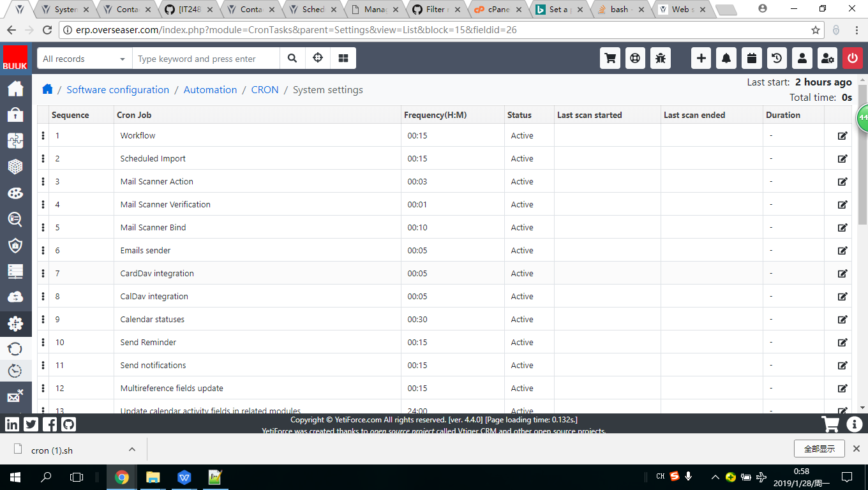Image resolution: width=868 pixels, height=490 pixels.
Task: Click the Mail Scanner Verification row text
Action: coord(165,204)
